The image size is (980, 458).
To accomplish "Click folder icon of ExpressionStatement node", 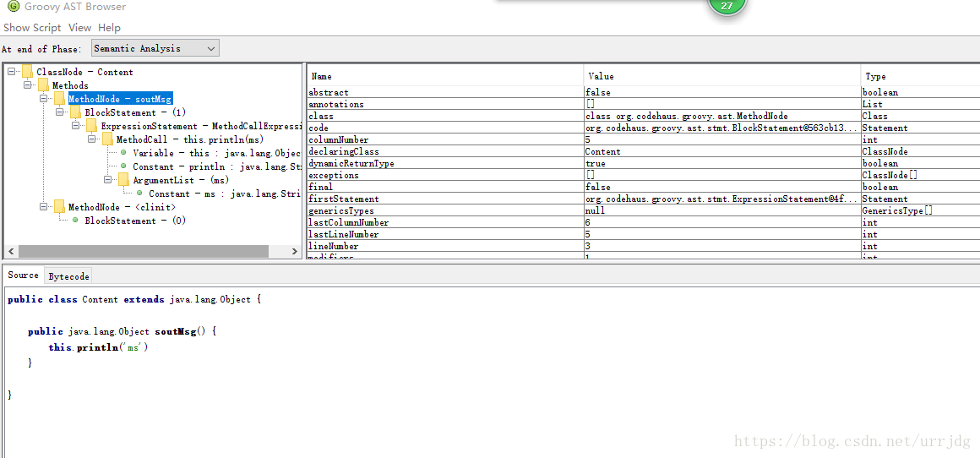I will click(92, 126).
